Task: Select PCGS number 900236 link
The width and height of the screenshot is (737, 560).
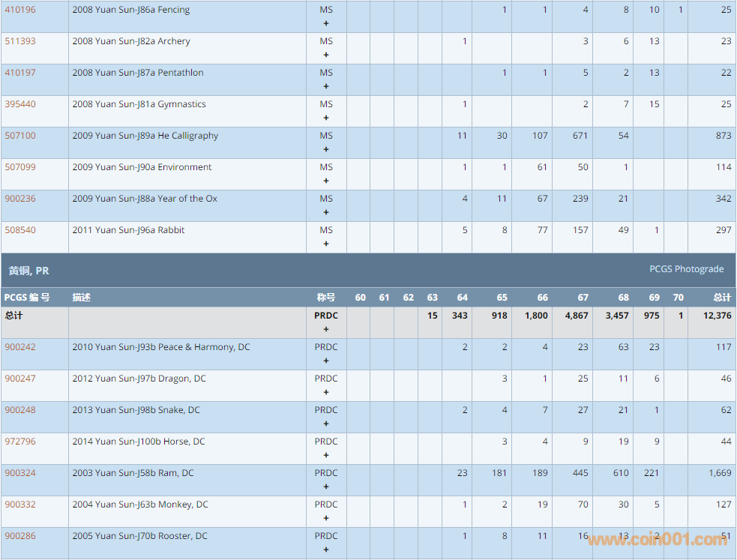Action: [20, 199]
